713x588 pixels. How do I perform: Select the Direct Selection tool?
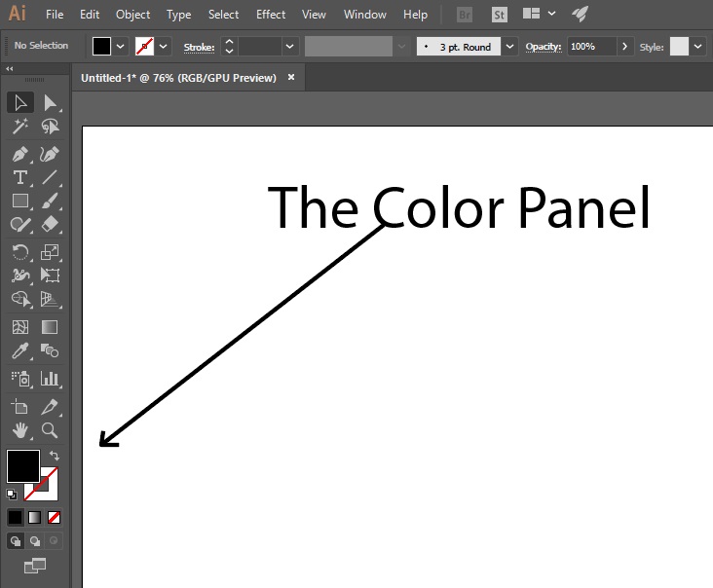click(x=50, y=103)
